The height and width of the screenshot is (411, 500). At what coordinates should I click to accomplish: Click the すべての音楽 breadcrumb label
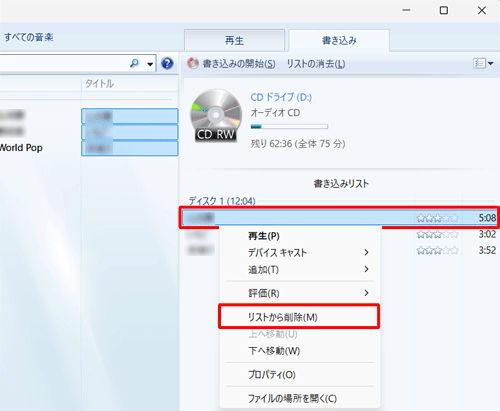pyautogui.click(x=29, y=37)
